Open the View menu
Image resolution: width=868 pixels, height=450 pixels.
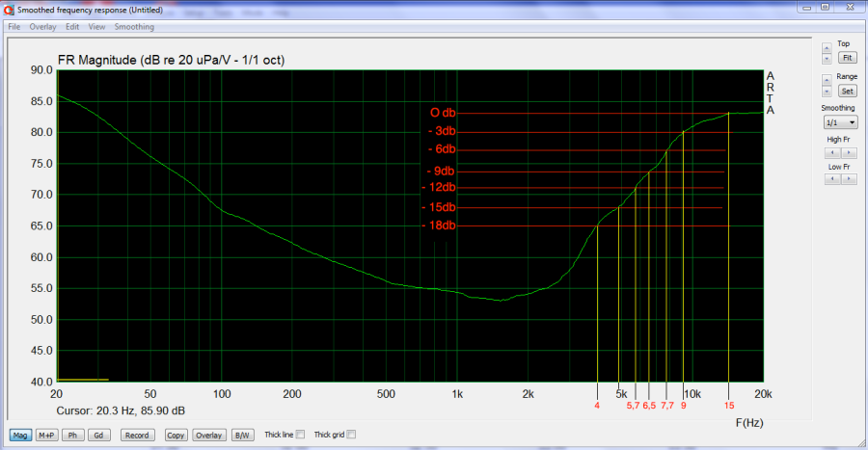click(96, 27)
